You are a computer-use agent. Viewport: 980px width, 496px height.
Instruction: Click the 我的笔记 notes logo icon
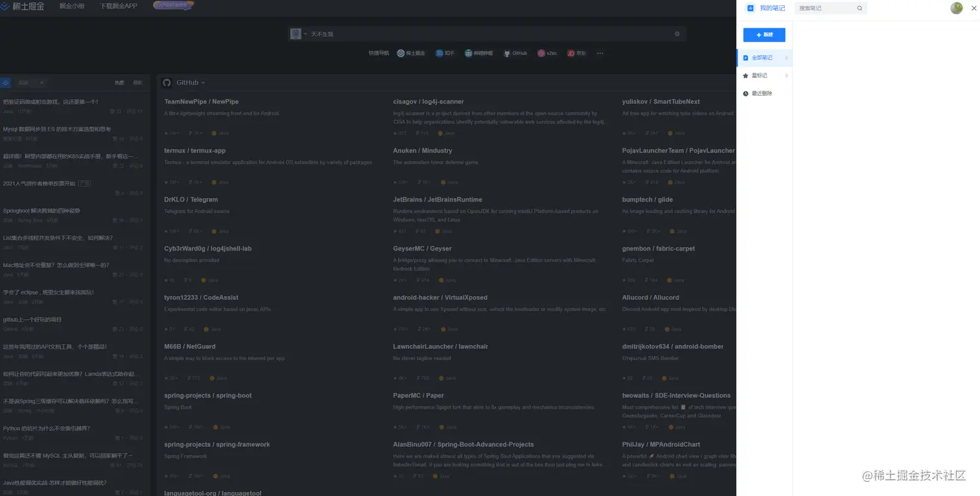tap(751, 8)
